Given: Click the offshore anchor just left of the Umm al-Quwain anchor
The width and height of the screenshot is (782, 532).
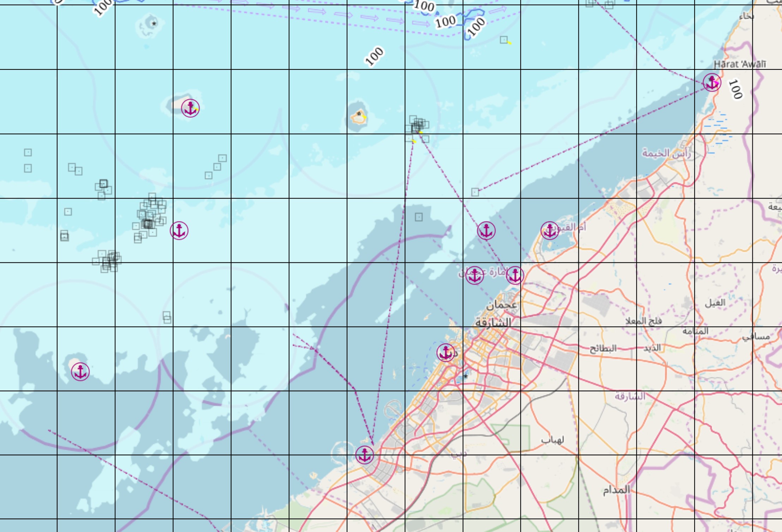Looking at the screenshot, I should click(x=486, y=231).
